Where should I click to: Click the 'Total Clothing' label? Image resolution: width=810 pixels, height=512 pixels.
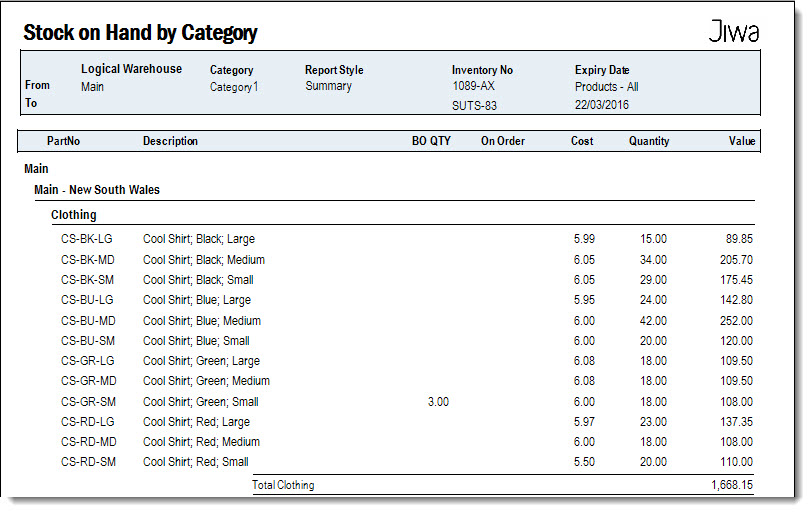283,485
